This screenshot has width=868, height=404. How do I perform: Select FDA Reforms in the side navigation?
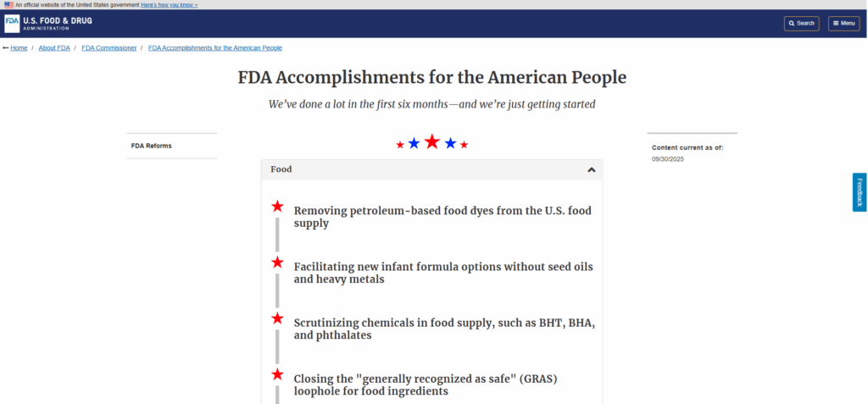(x=152, y=146)
